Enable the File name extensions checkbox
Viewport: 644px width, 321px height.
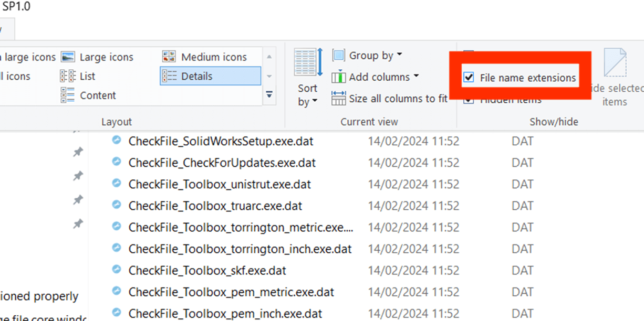pyautogui.click(x=469, y=77)
